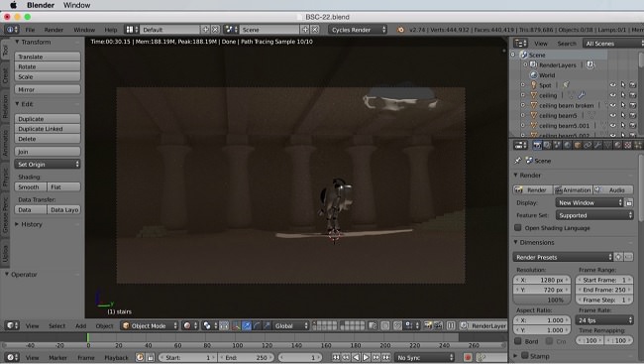Open the Object properties tab (cube icon)
This screenshot has width=644, height=364.
click(x=578, y=145)
